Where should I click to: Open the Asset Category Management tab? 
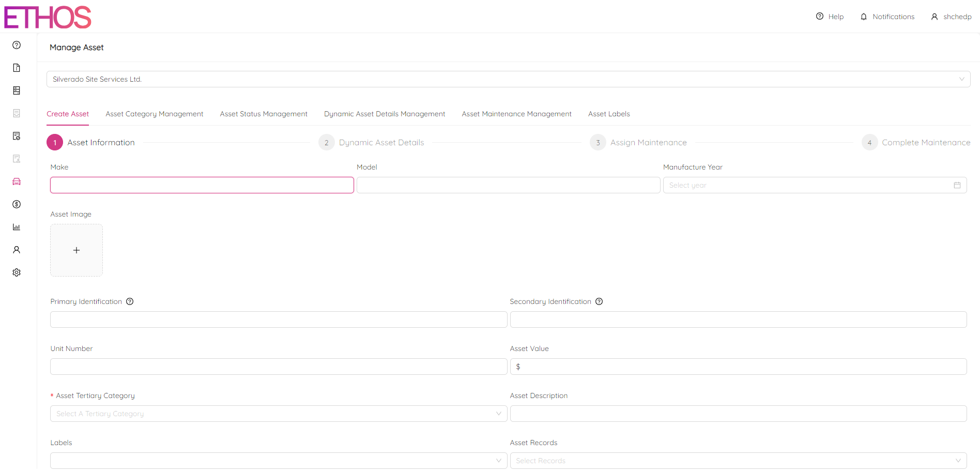pos(154,114)
